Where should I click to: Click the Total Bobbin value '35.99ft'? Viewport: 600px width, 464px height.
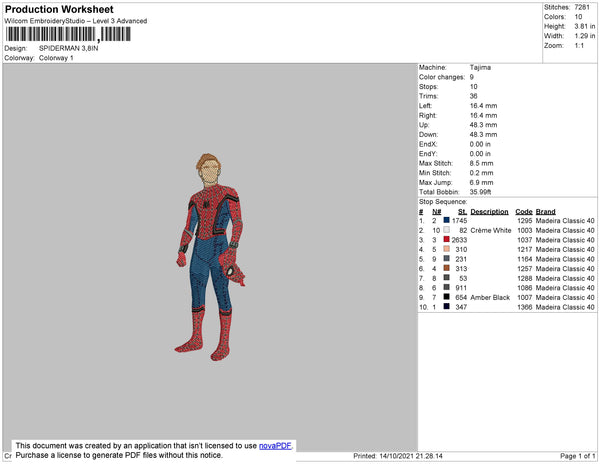coord(480,192)
